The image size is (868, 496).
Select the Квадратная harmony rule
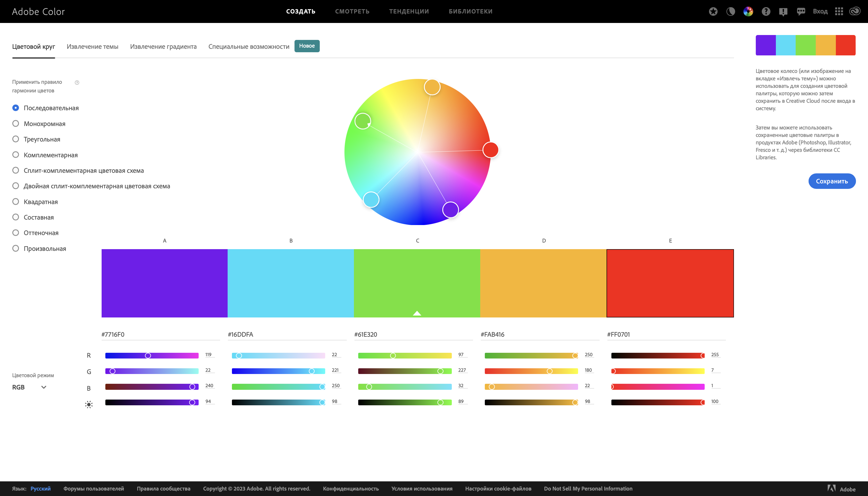tap(35, 202)
